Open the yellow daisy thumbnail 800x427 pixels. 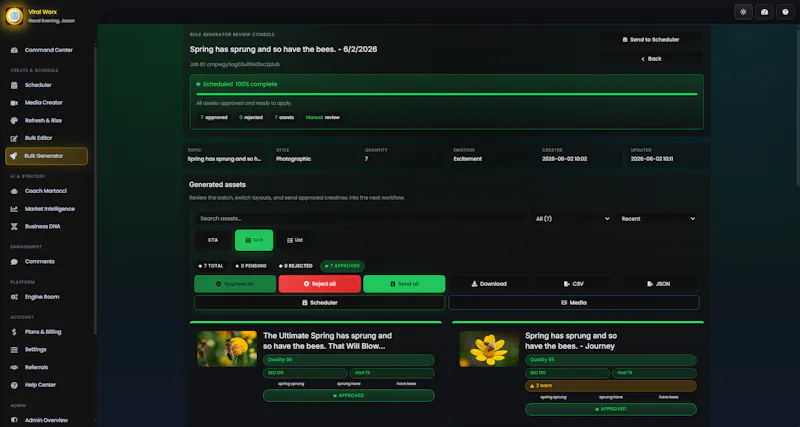[489, 349]
